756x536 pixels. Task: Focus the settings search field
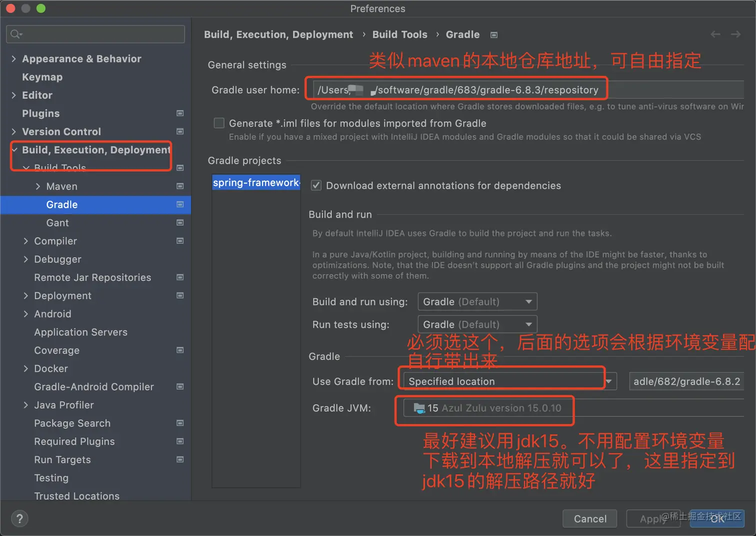(x=95, y=34)
